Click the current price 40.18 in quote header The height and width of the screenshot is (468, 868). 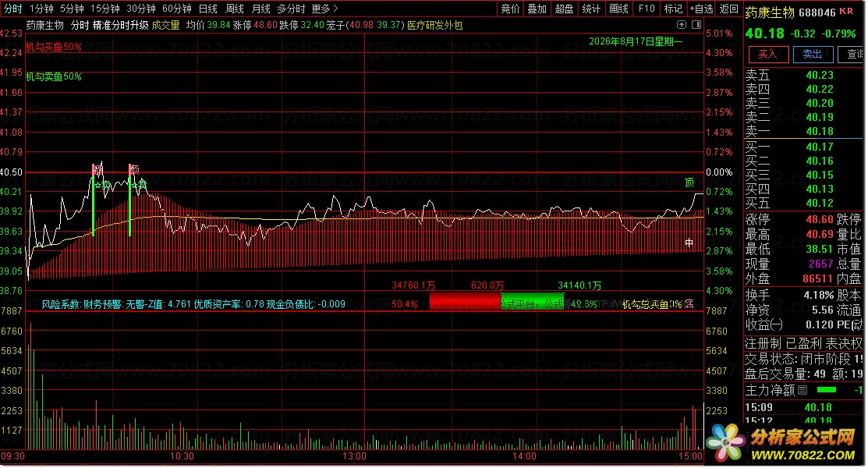(764, 34)
